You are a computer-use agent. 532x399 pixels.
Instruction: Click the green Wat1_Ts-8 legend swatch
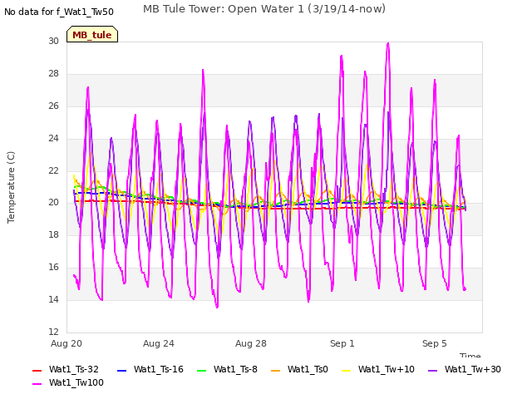[x=201, y=371]
